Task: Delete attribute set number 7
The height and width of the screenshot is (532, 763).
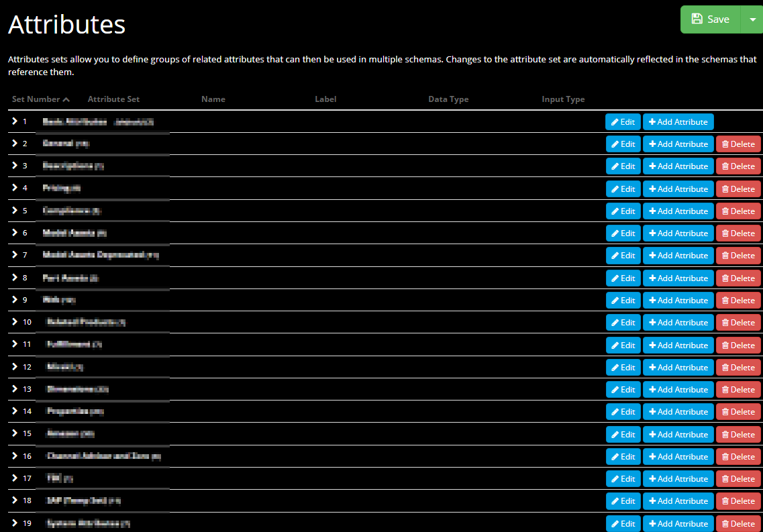Action: [738, 256]
